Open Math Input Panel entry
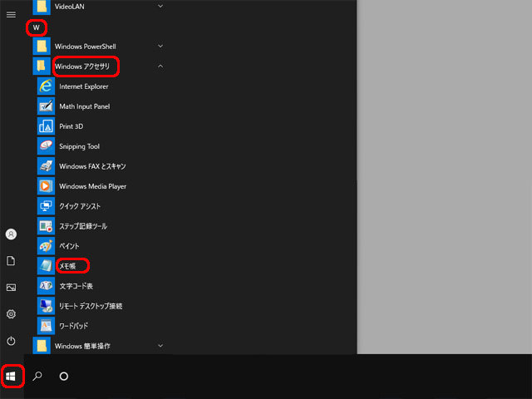 pos(85,106)
